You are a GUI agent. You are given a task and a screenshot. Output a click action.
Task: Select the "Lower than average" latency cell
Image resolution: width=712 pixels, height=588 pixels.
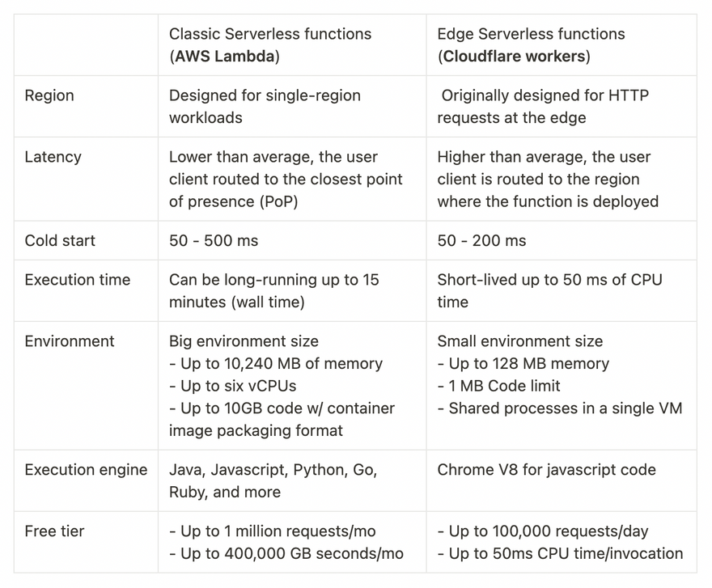286,179
